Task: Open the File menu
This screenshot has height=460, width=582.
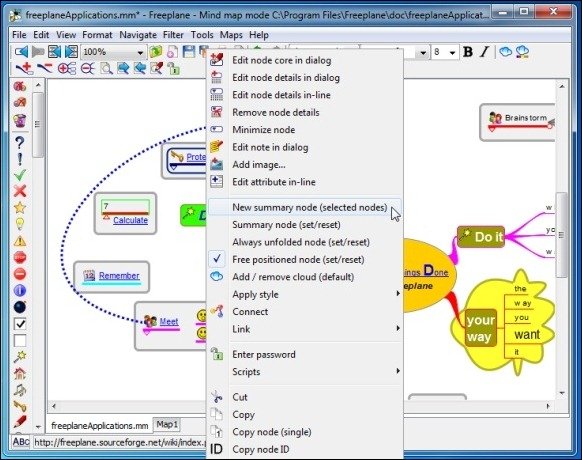Action: (x=19, y=35)
